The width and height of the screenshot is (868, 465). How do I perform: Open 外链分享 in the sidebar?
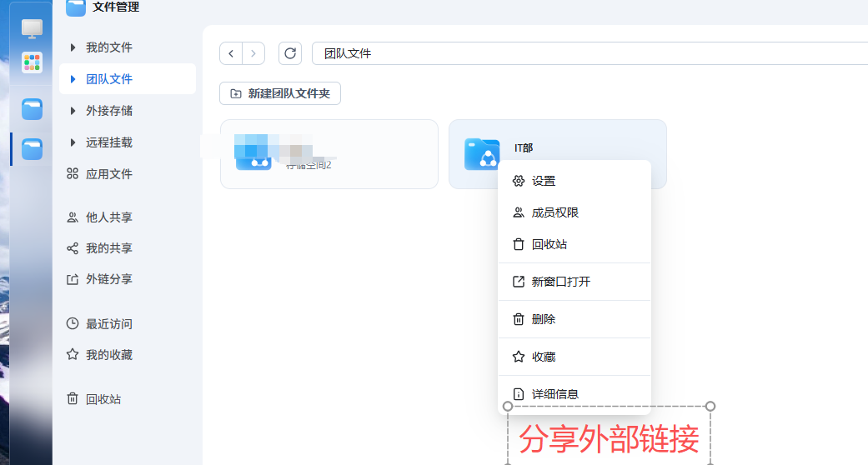[109, 279]
